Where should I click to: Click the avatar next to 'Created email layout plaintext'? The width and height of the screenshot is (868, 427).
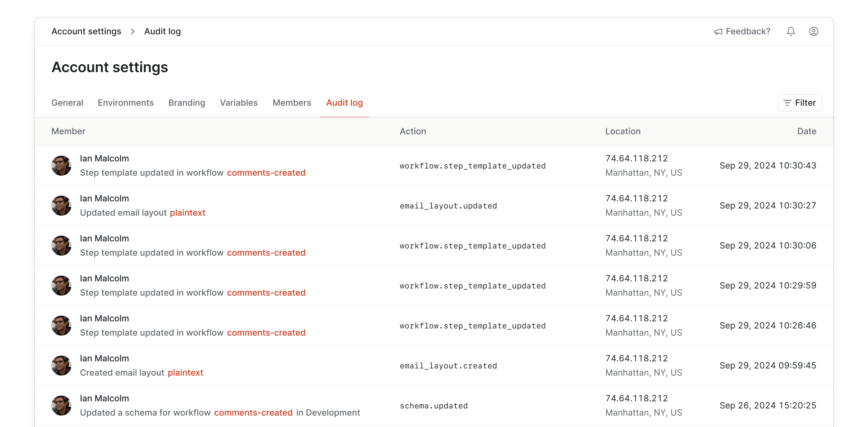point(61,365)
